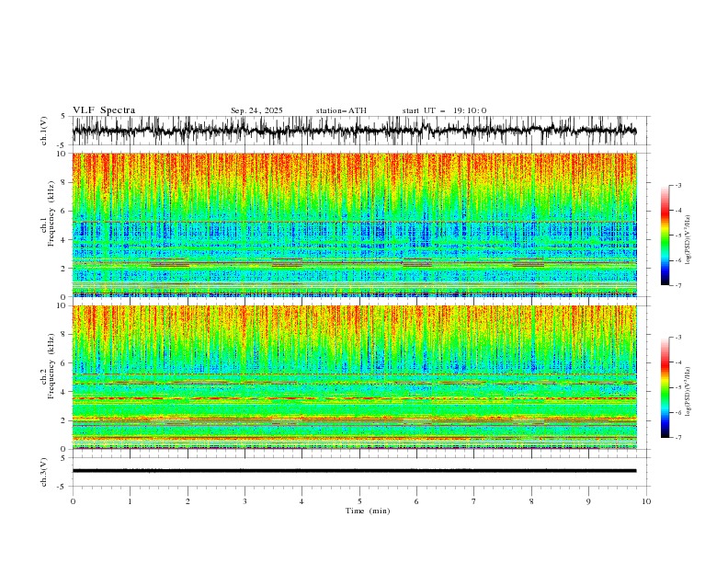Screen dimensions: 728x563
Task: Click the "ch.3(V)" axis label
Action: click(x=44, y=472)
